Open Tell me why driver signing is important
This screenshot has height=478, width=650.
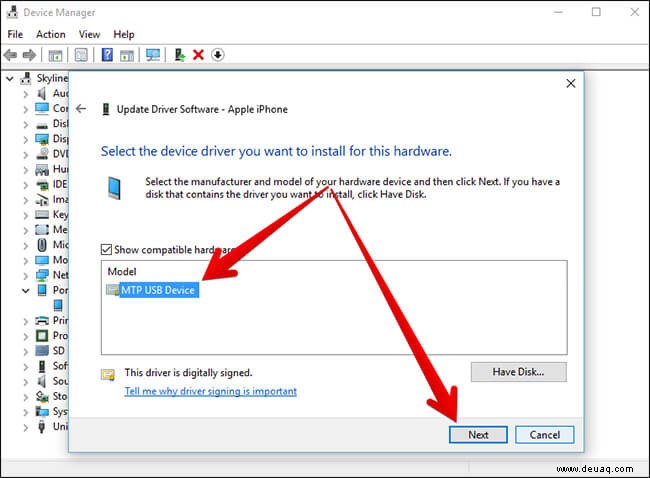coord(211,391)
